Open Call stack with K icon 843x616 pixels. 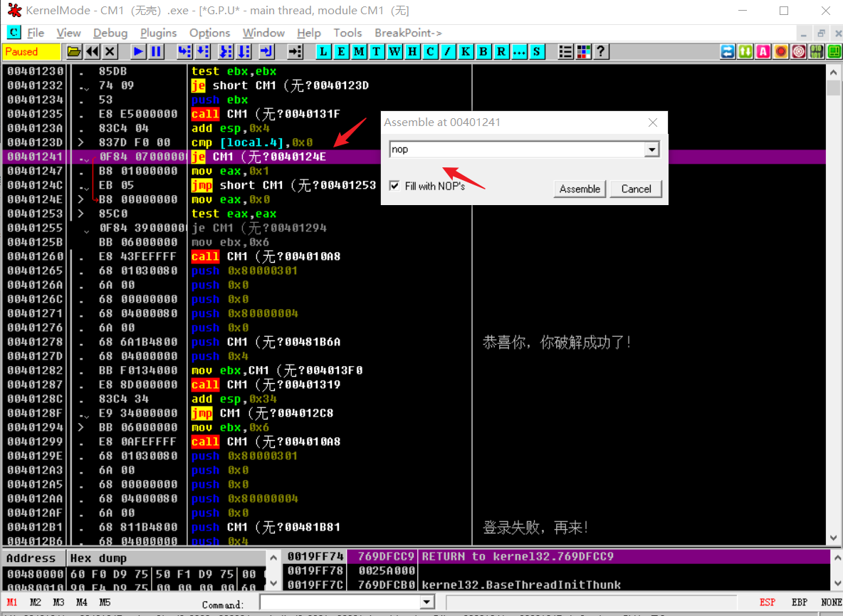point(466,51)
